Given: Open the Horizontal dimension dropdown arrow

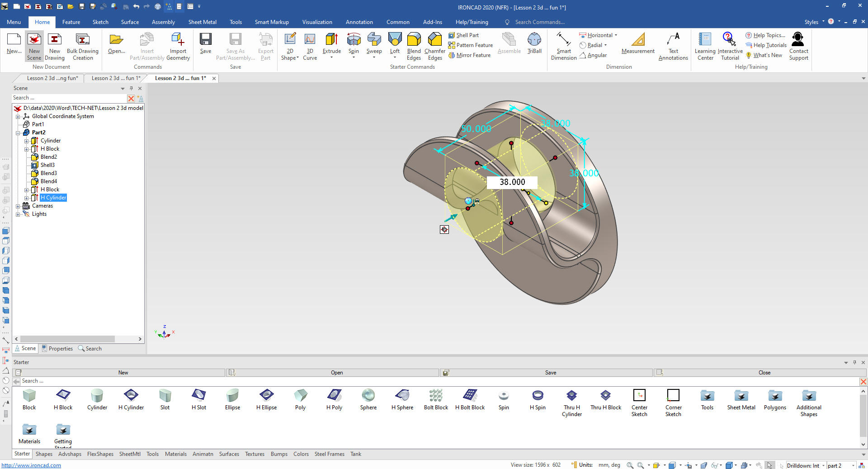Looking at the screenshot, I should coord(616,35).
